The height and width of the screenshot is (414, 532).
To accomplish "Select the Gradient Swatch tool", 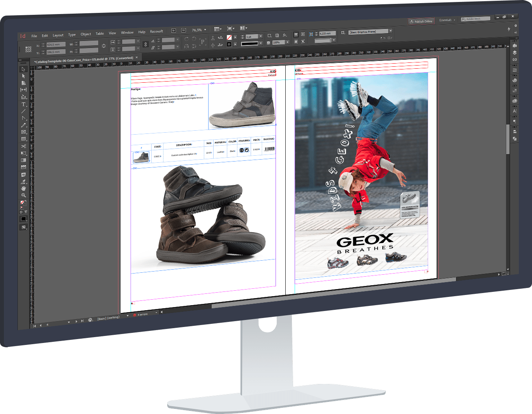I will pos(23,160).
